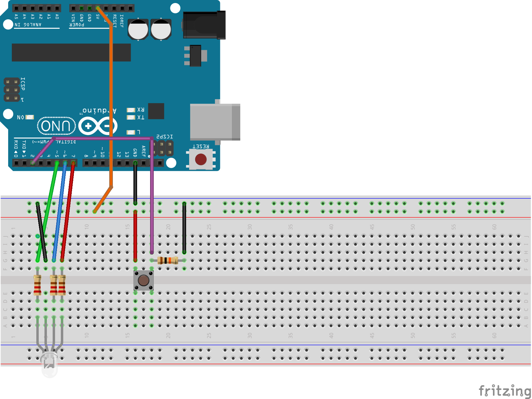Select the Arduino infinity logo
532x399 pixels.
pyautogui.click(x=97, y=126)
